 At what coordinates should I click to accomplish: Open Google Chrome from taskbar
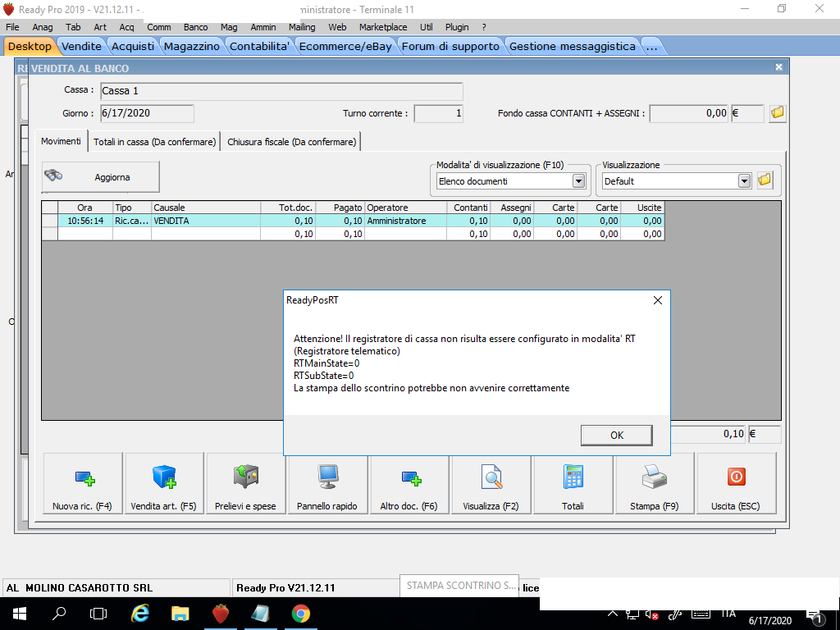(x=300, y=614)
